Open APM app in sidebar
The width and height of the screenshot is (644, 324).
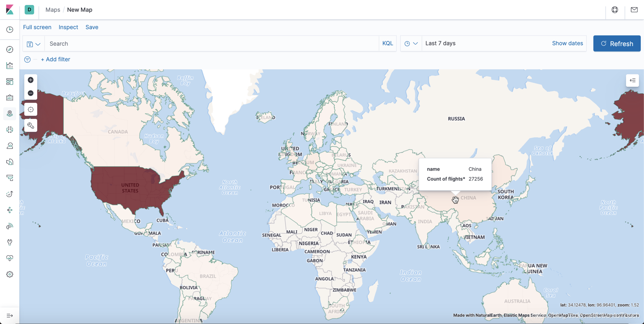pyautogui.click(x=10, y=178)
